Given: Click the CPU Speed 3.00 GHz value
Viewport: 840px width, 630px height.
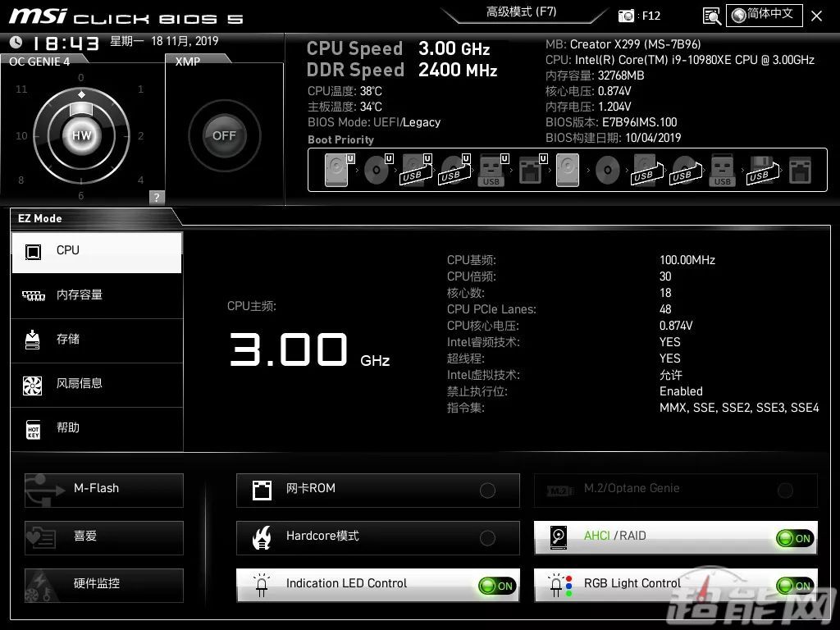Looking at the screenshot, I should [x=454, y=48].
